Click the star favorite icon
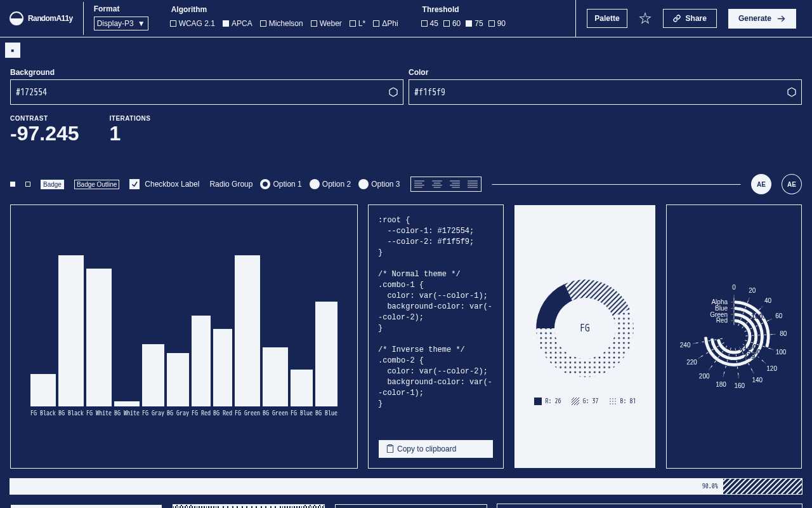Screen dimensions: 812x508 [x=645, y=18]
